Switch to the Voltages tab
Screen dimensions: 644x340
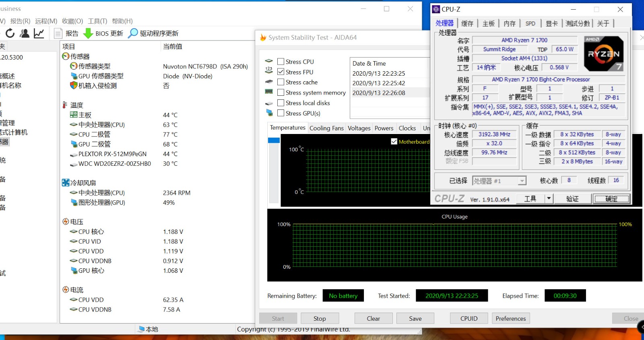359,128
